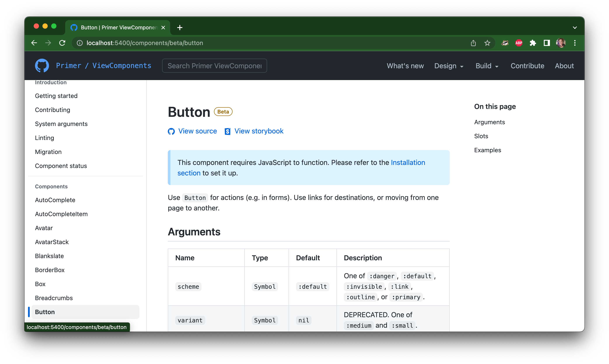Open the tab search chevron
Viewport: 609px width, 364px height.
click(575, 28)
